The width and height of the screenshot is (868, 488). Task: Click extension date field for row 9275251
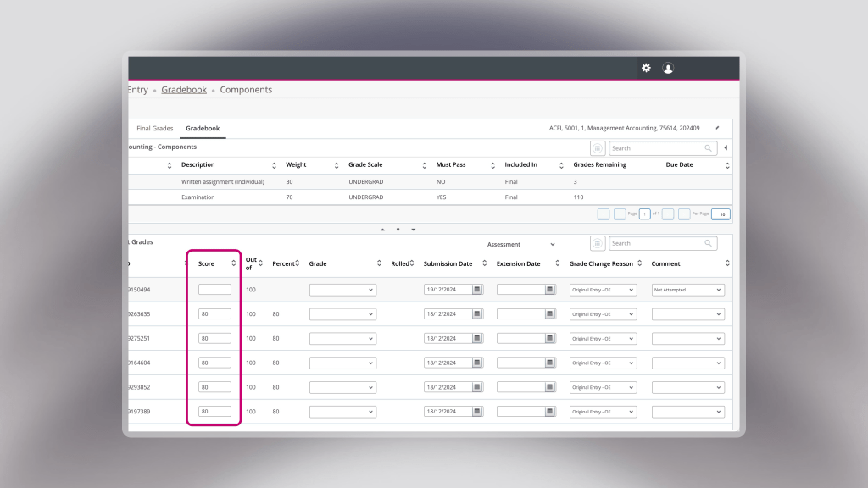(x=521, y=338)
